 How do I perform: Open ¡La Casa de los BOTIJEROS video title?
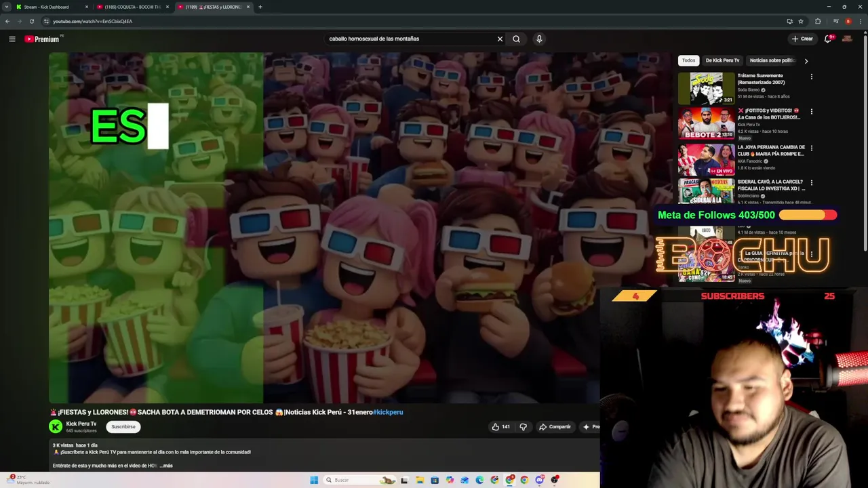(769, 114)
